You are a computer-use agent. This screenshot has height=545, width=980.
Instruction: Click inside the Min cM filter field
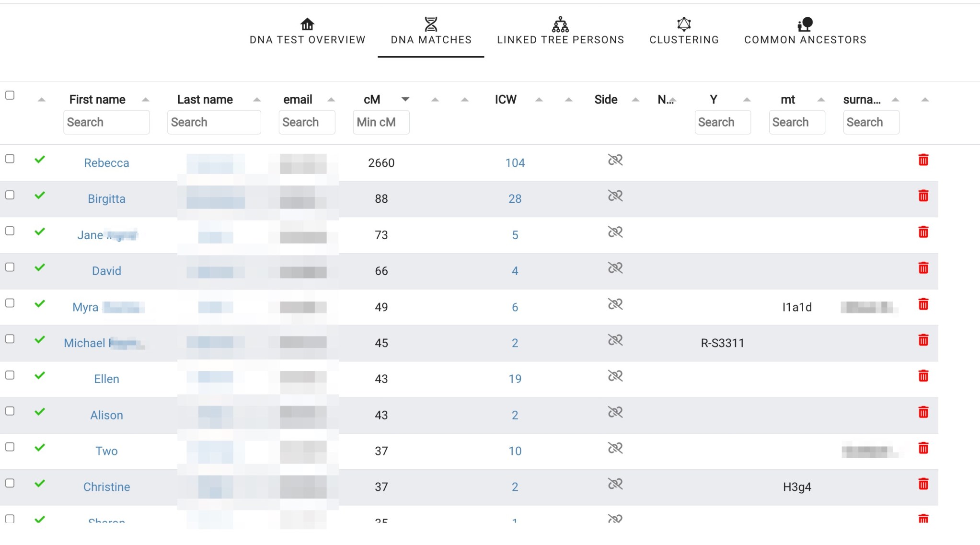380,122
